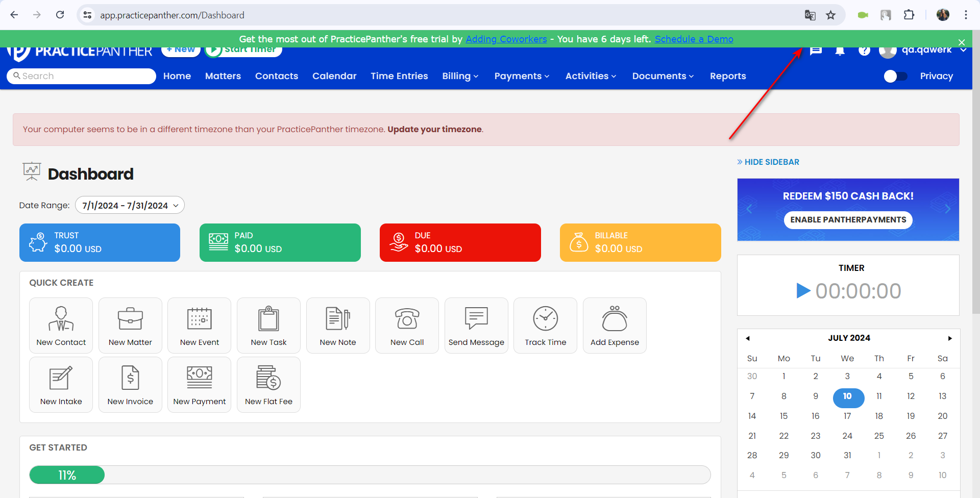The image size is (980, 498).
Task: Click into the Search input field
Action: coord(81,76)
